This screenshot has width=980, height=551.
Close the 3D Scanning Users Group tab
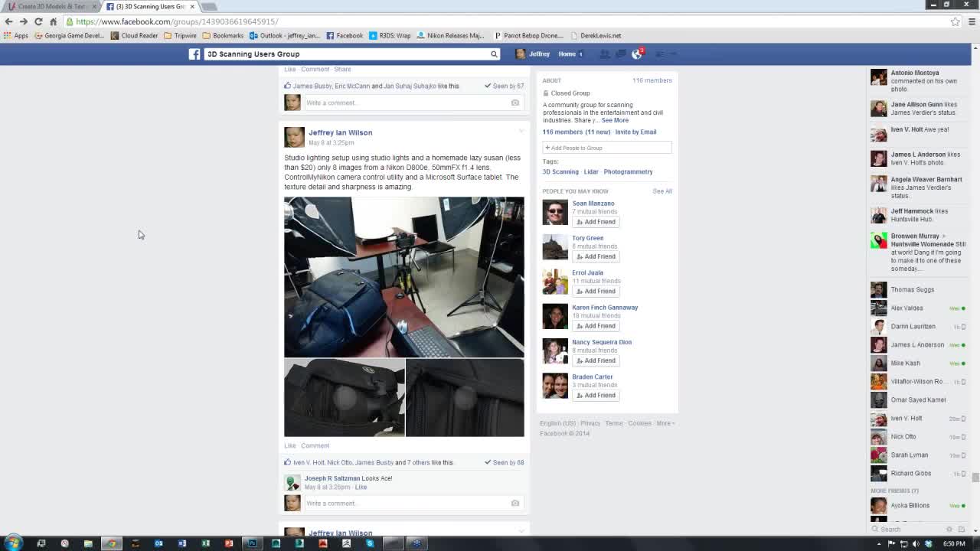point(192,6)
